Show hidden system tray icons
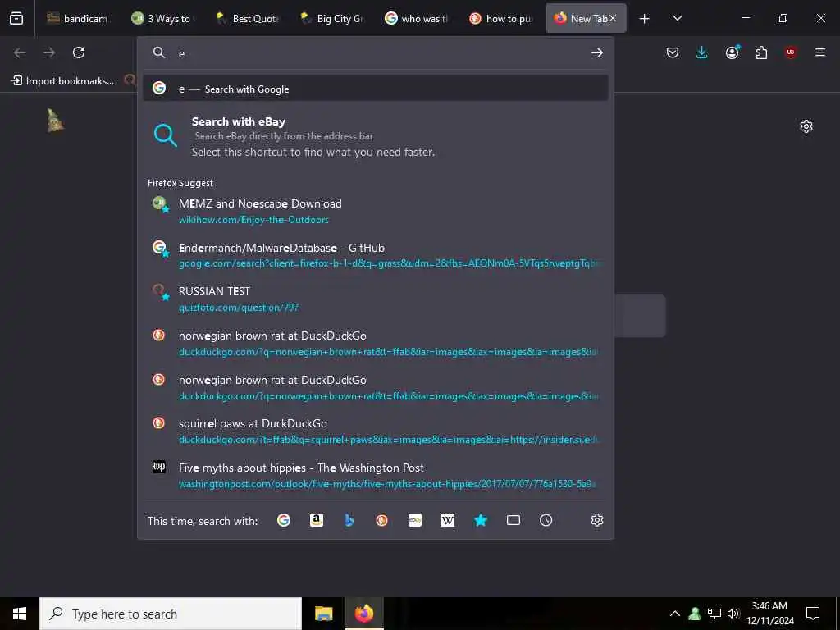This screenshot has height=630, width=840. (x=675, y=614)
